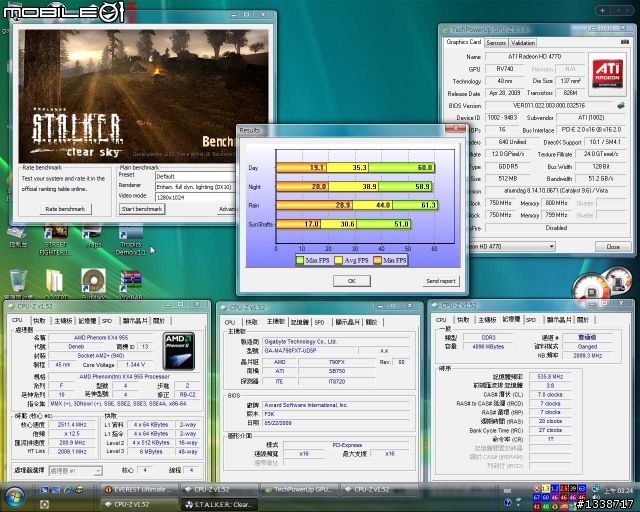Click the plus icon on the sidebar top
Screen dimensions: 640x512
[602, 11]
